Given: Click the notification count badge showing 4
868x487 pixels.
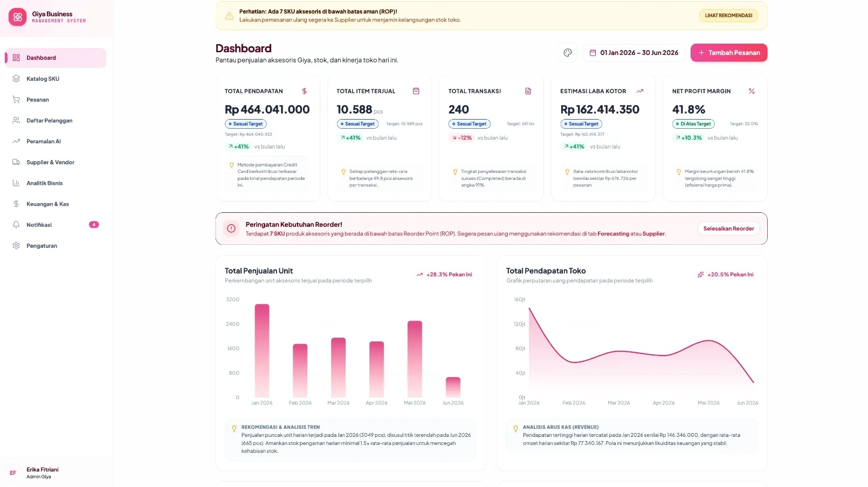Looking at the screenshot, I should (x=94, y=225).
